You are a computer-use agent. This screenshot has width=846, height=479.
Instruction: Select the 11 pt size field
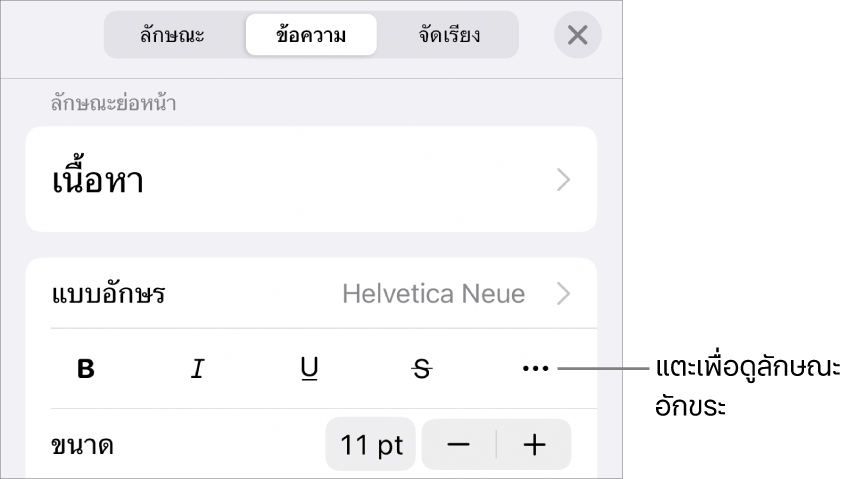pos(371,445)
